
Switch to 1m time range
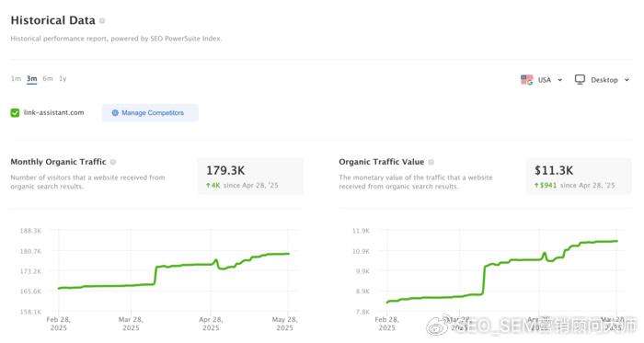pyautogui.click(x=16, y=78)
